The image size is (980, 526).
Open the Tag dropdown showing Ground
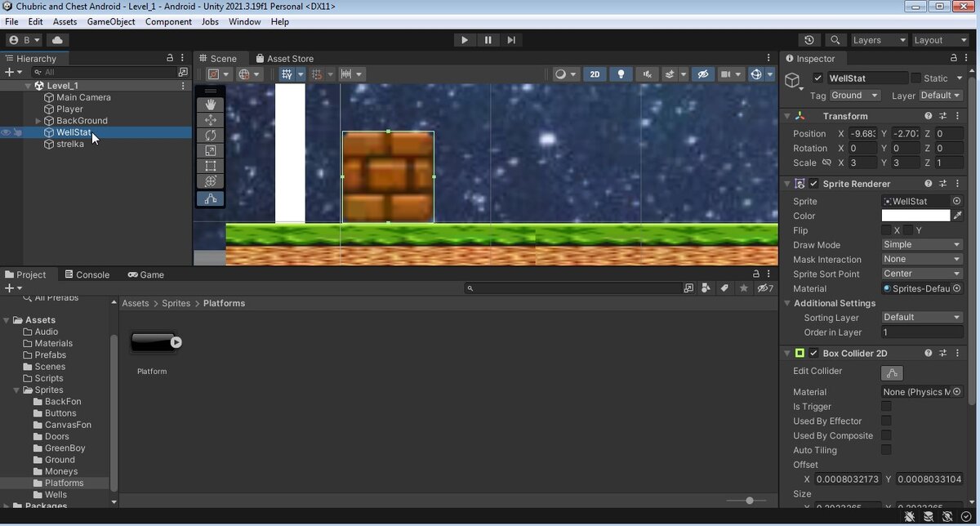pos(854,96)
